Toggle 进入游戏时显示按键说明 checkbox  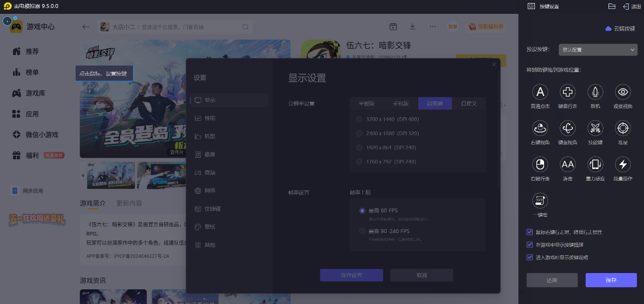[x=530, y=257]
